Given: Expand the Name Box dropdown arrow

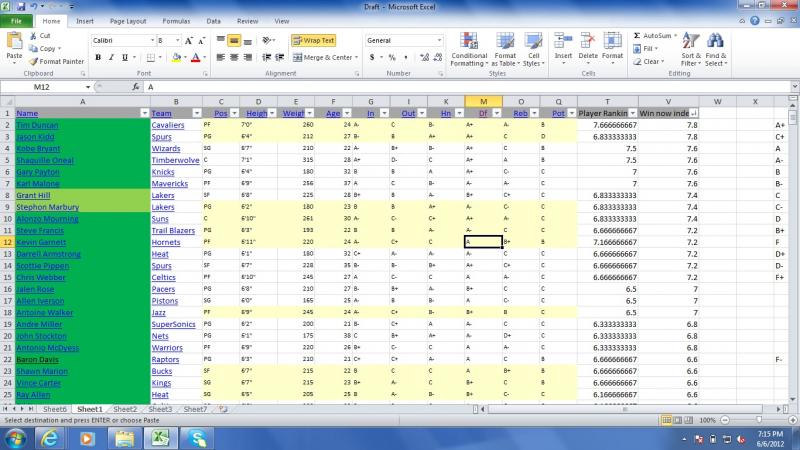Looking at the screenshot, I should tap(88, 87).
